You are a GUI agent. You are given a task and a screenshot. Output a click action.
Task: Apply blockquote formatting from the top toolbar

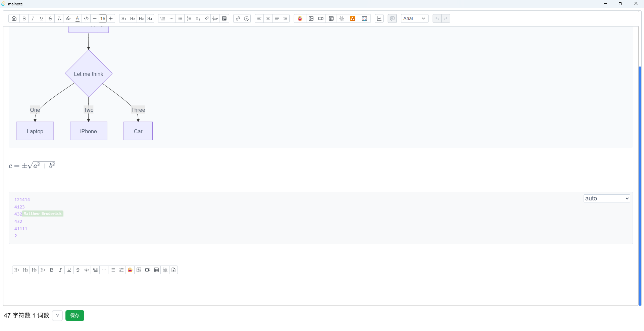pyautogui.click(x=163, y=18)
